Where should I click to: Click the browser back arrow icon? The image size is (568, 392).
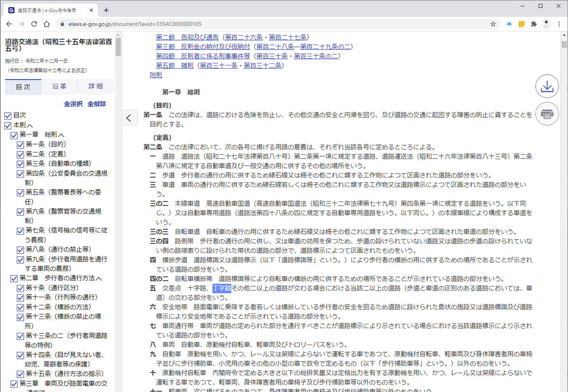click(x=9, y=23)
